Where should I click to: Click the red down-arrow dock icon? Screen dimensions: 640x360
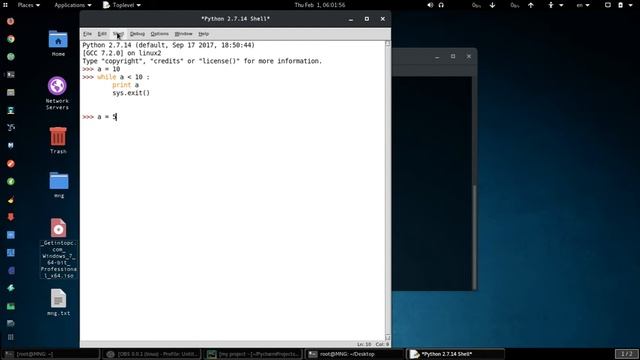point(11,217)
